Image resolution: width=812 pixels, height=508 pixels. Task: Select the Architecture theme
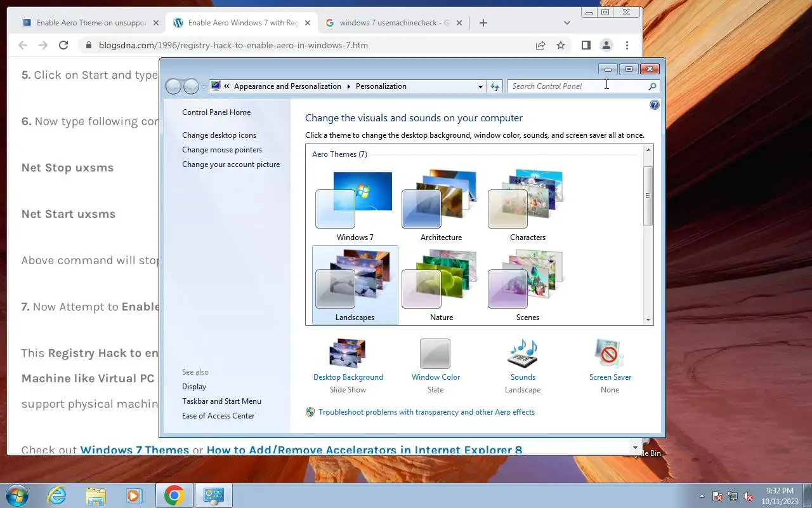pos(441,206)
